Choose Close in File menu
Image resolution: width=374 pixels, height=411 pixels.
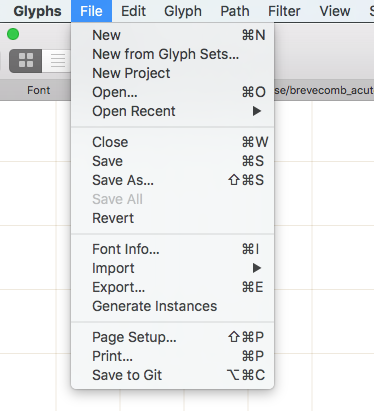[173, 142]
